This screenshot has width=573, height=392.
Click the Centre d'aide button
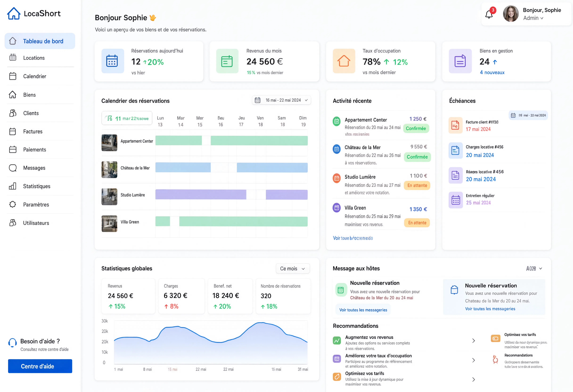point(40,366)
